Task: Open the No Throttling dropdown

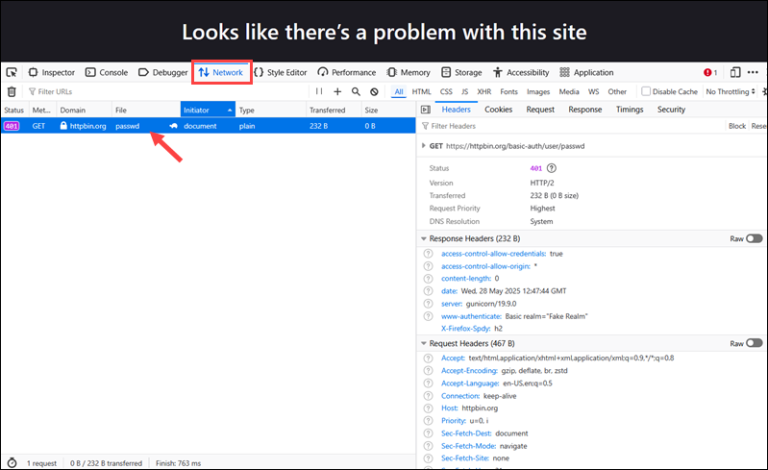Action: tap(730, 92)
